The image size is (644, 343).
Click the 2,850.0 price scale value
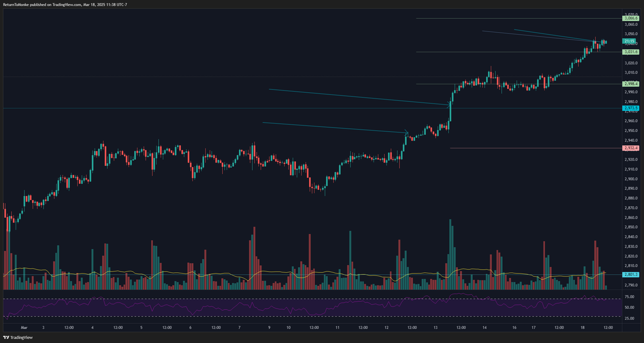[x=630, y=227]
